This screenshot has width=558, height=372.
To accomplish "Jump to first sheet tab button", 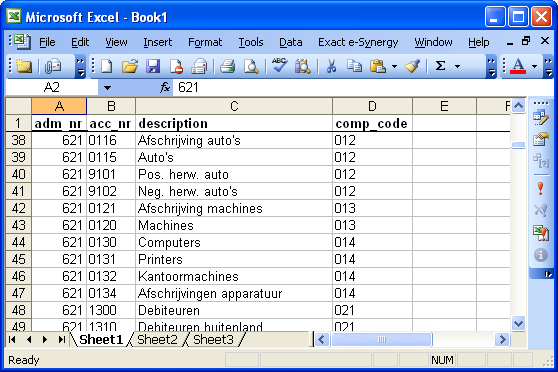I will coord(12,340).
